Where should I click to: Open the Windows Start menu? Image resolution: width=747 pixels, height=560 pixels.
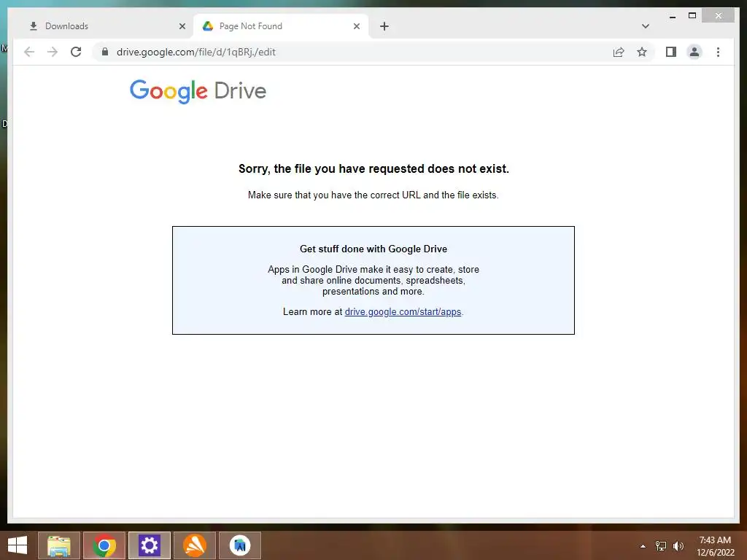(18, 545)
